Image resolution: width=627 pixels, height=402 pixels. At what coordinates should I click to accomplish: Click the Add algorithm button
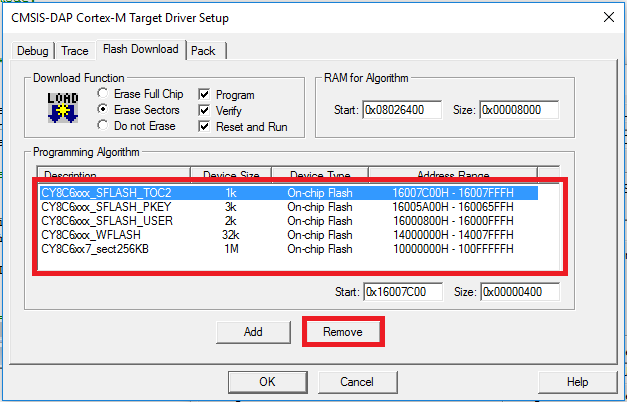[x=253, y=332]
